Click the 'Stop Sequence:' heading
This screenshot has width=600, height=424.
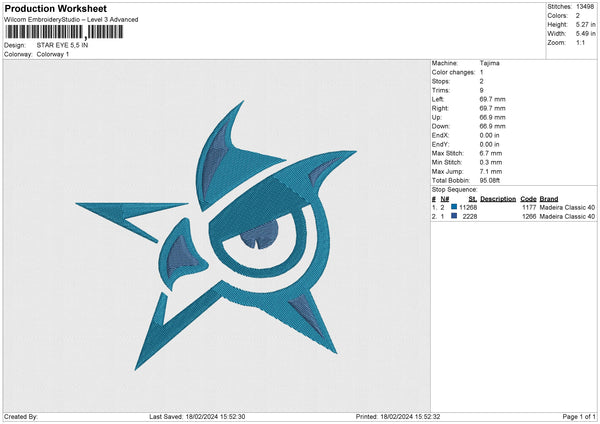[455, 190]
